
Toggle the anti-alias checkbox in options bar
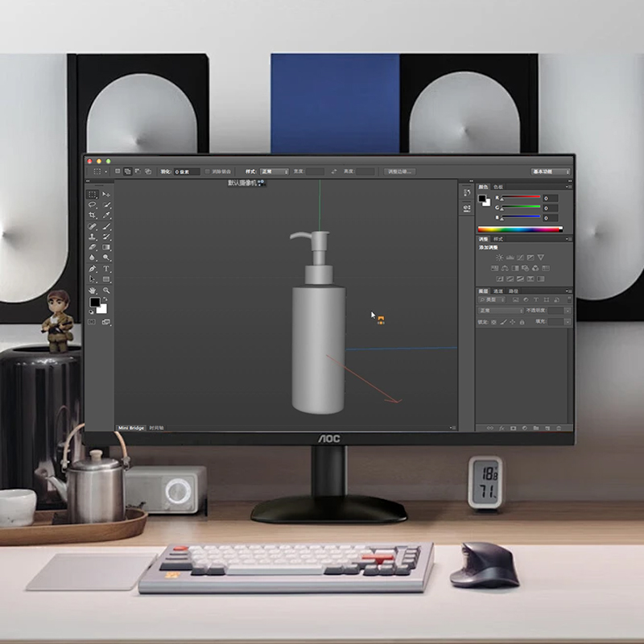[x=208, y=171]
